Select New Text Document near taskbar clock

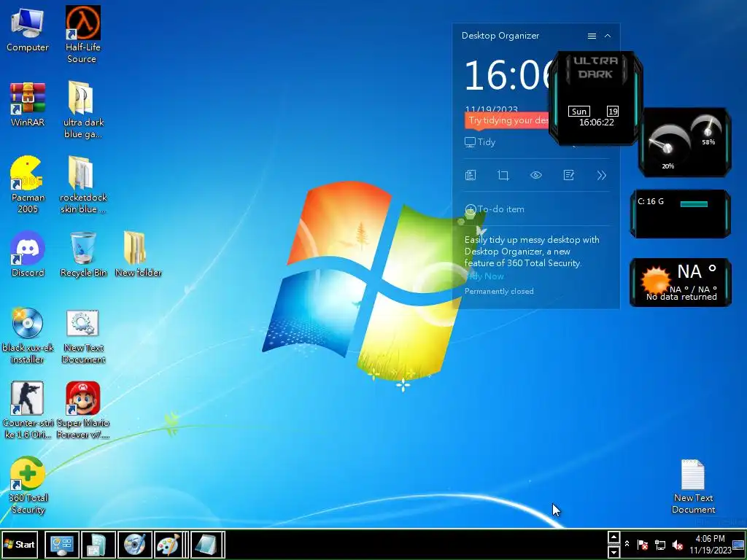click(x=693, y=486)
